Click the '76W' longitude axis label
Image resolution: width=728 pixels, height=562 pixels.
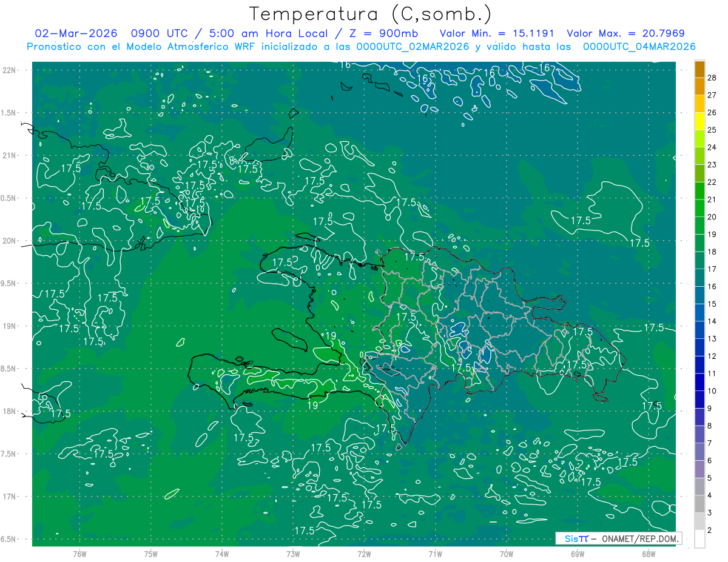pos(80,554)
